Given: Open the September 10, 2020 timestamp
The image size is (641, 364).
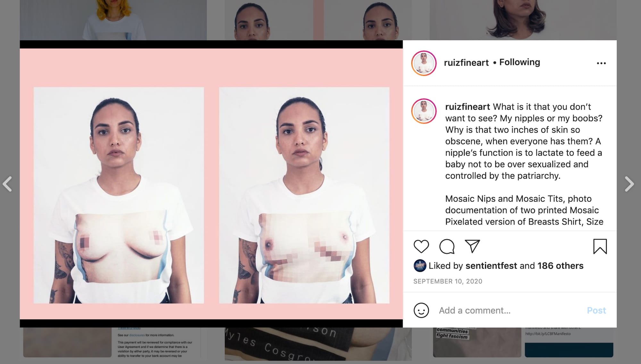Looking at the screenshot, I should point(448,281).
